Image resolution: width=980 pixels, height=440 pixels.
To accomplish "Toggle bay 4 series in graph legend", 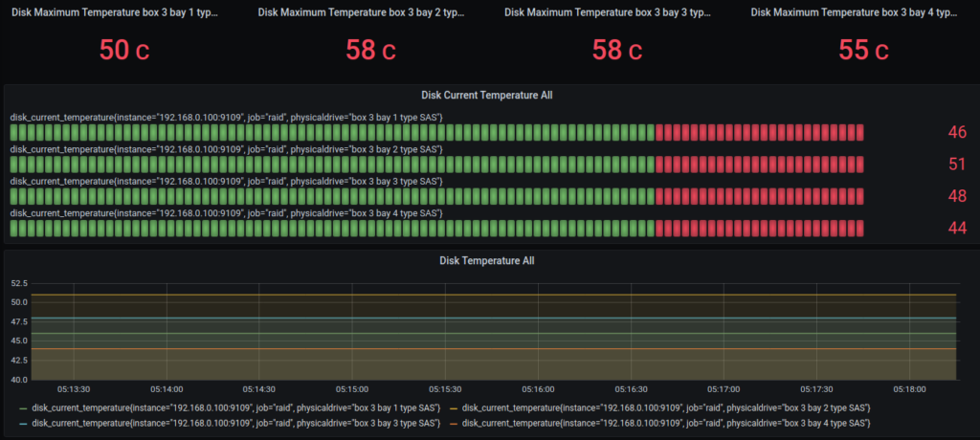I will [x=667, y=423].
